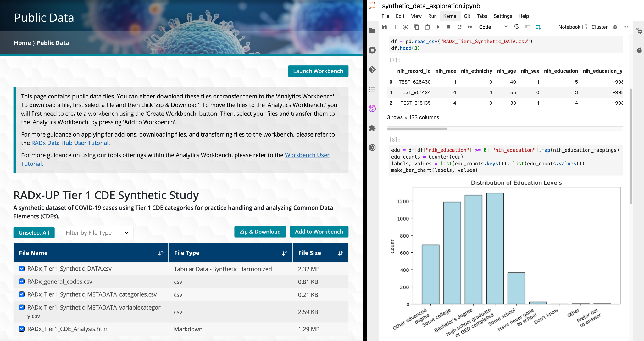The height and width of the screenshot is (341, 644).
Task: Open the file browser folder icon in the sidebar
Action: tap(372, 31)
